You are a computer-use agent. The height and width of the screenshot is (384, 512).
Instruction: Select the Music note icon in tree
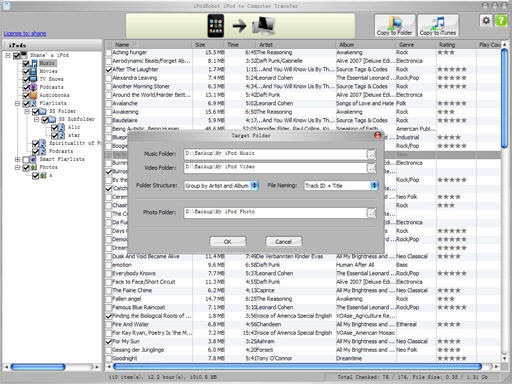pos(34,63)
